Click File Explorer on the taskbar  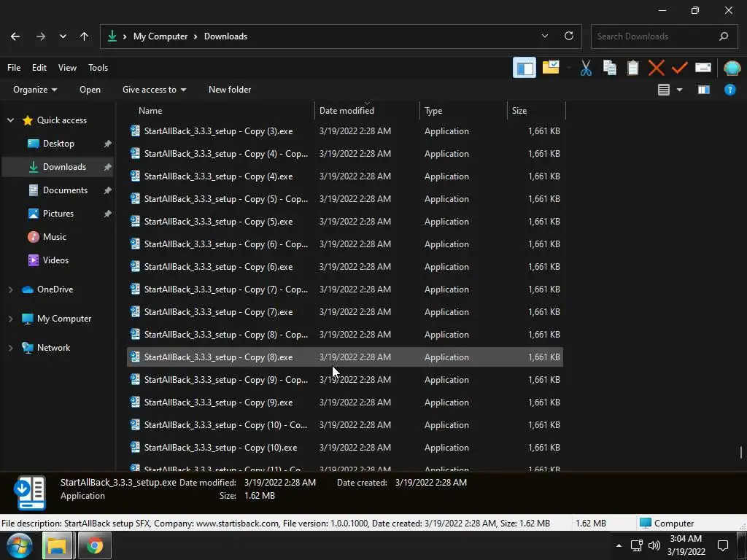tap(57, 545)
